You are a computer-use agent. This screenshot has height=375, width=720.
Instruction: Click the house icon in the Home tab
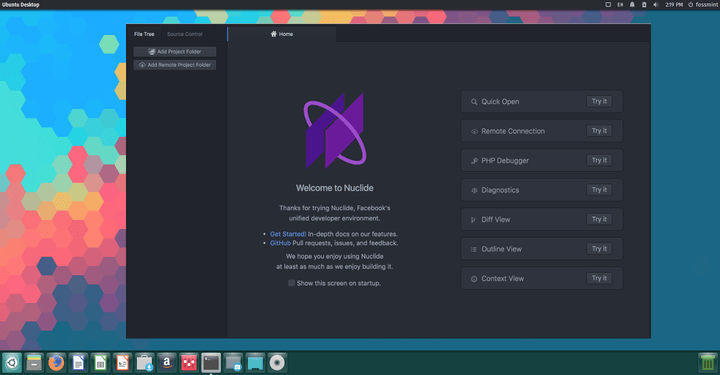pos(274,34)
